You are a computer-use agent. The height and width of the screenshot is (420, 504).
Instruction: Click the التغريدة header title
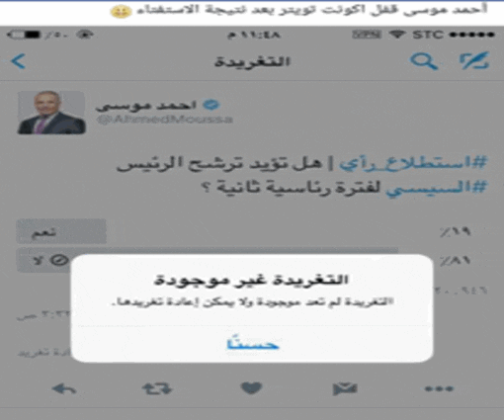tap(252, 61)
